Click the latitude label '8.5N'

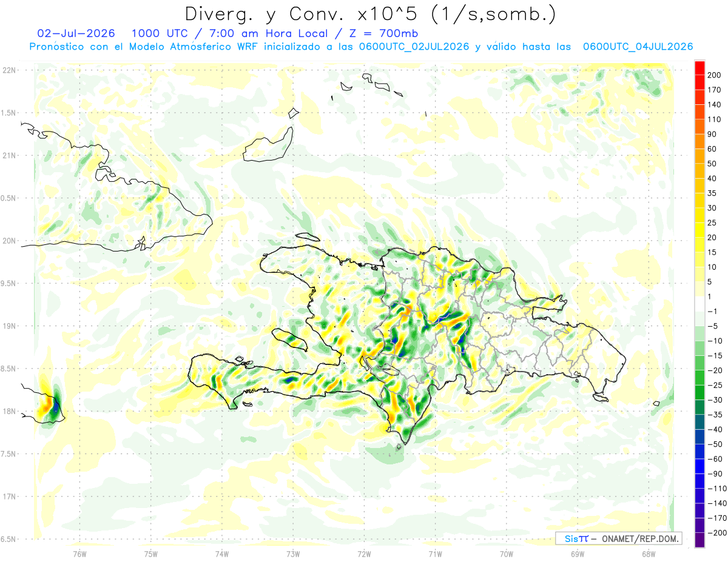coord(9,369)
